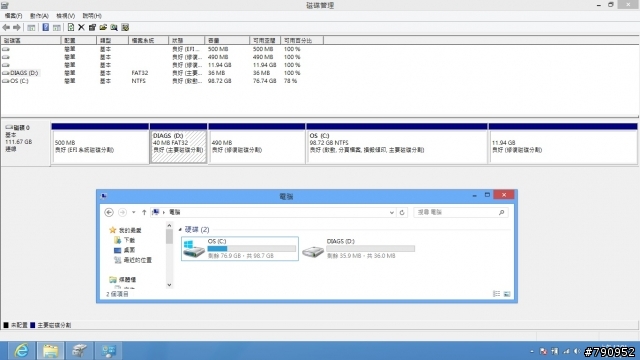This screenshot has width=640, height=360.
Task: Toggle the action pane toolbar icon
Action: click(57, 27)
